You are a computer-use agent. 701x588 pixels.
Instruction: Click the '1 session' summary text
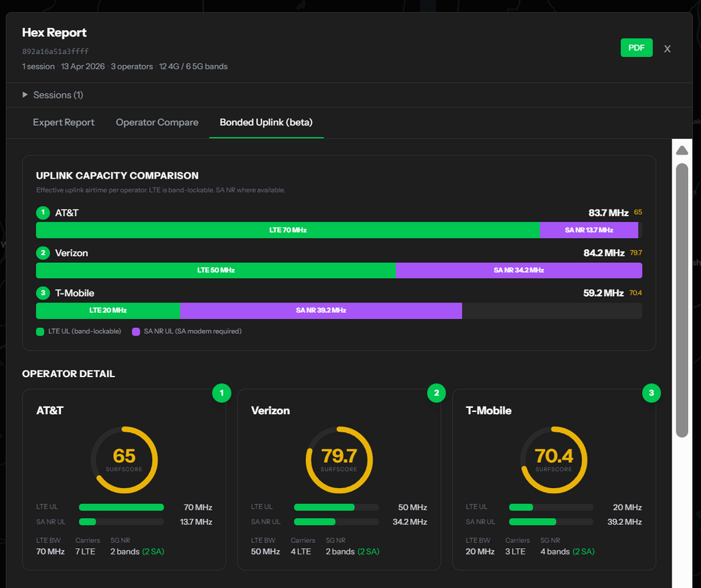coord(38,66)
